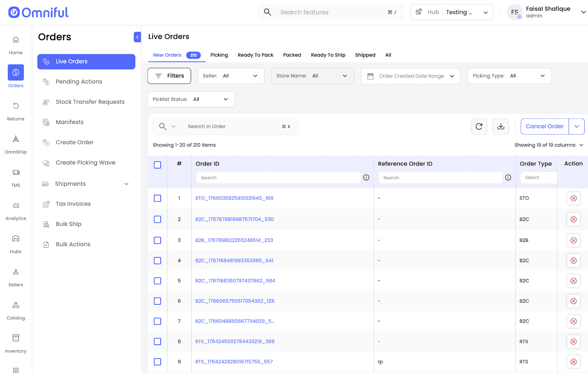
Task: Collapse the Orders side panel arrow
Action: [x=137, y=37]
